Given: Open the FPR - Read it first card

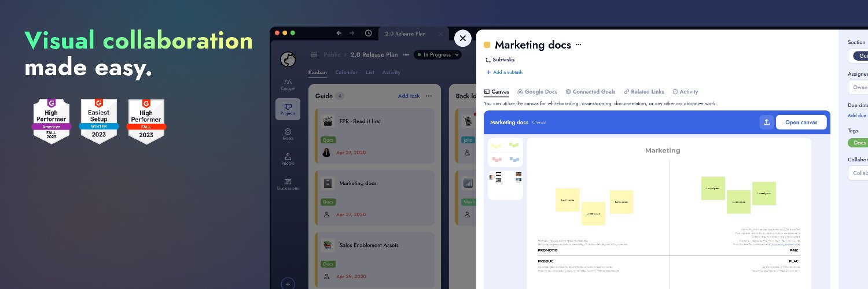Looking at the screenshot, I should (x=374, y=135).
